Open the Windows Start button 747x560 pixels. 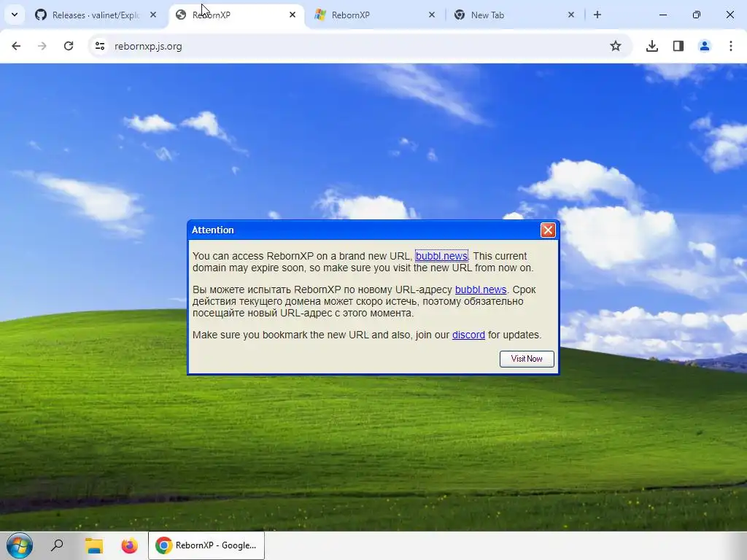pos(20,545)
